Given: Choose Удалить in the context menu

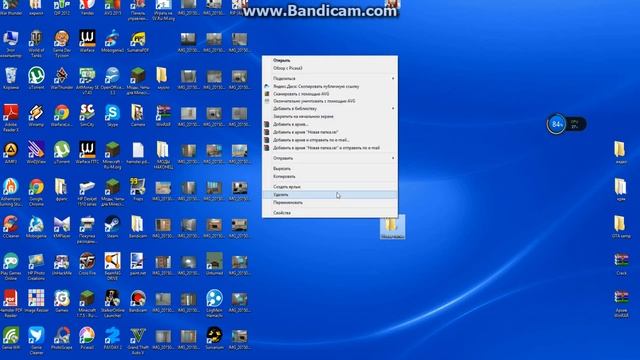Looking at the screenshot, I should pyautogui.click(x=329, y=195).
